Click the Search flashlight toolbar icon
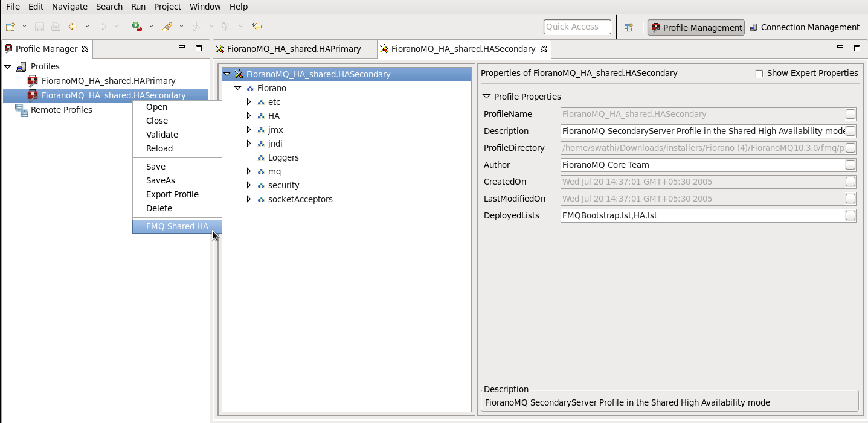868x423 pixels. point(167,27)
